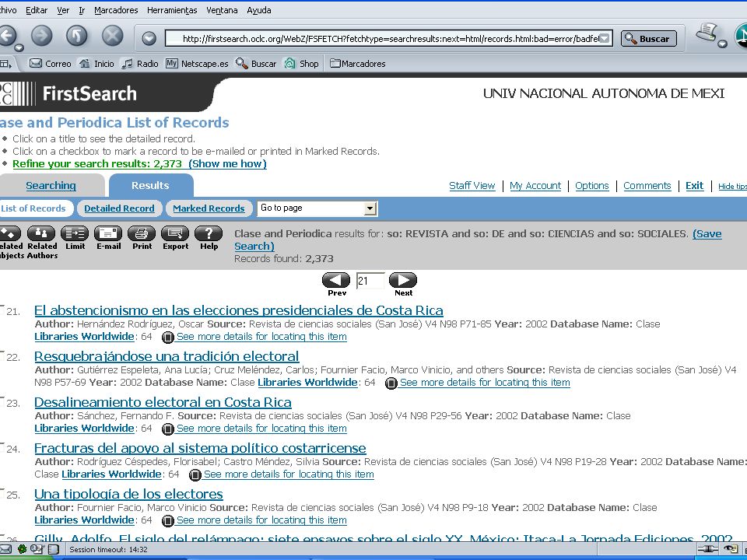Open the Print icon in browser toolbar
This screenshot has height=560, width=747.
pos(707,33)
